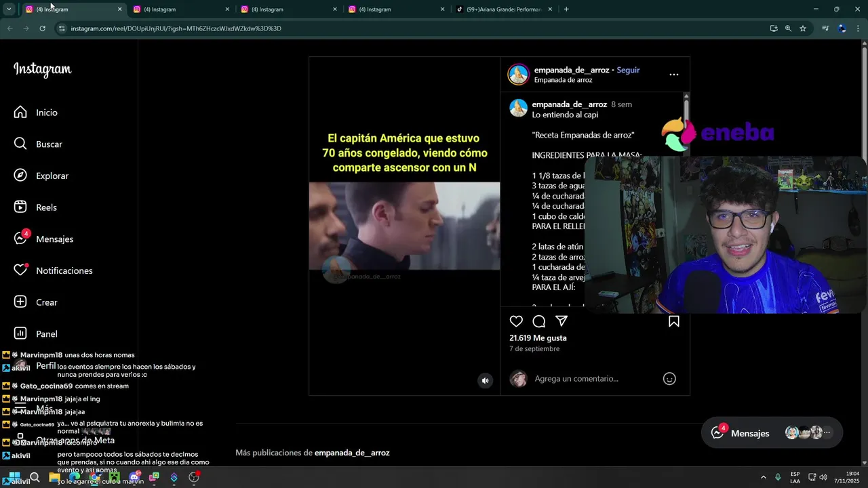Open the volume icon in the system tray
The height and width of the screenshot is (488, 868).
coord(823,477)
